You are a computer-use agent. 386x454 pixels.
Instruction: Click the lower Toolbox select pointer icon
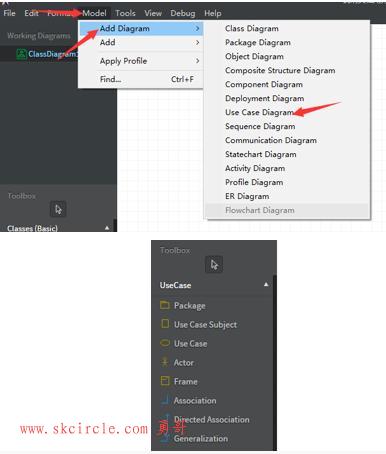click(214, 265)
